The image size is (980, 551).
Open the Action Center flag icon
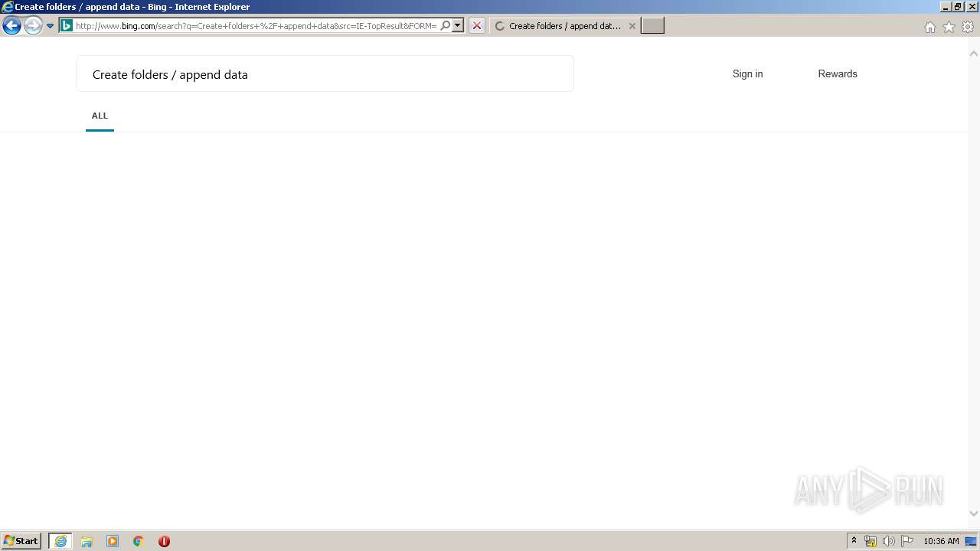click(x=907, y=541)
